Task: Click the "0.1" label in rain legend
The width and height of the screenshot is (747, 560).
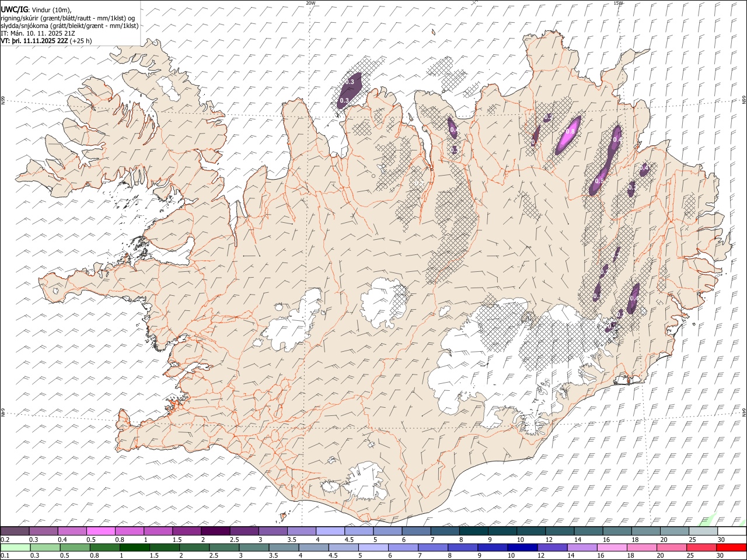Action: (x=5, y=555)
